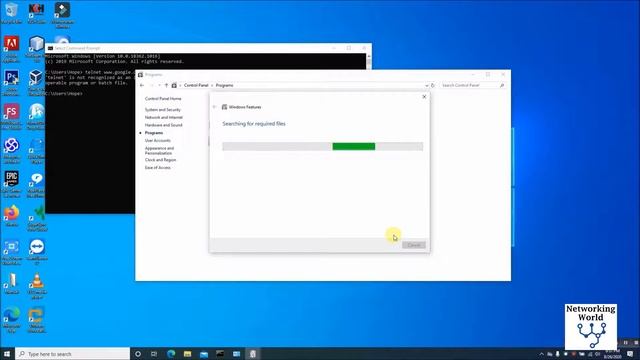This screenshot has height=360, width=640.
Task: Click Cancel in Windows Features dialog
Action: (x=413, y=245)
